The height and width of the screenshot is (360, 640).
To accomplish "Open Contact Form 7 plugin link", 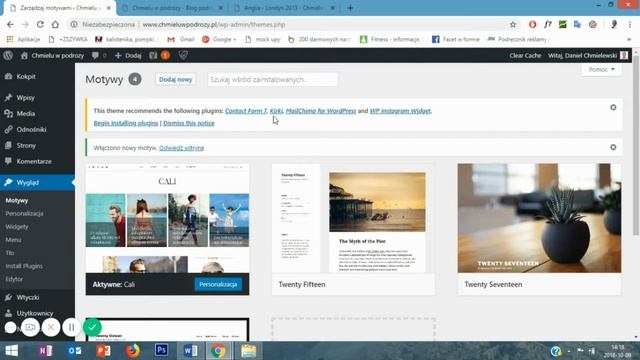I will 246,111.
